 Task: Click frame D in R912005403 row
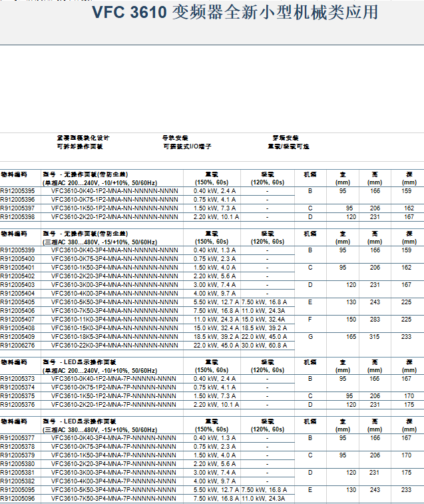310,285
